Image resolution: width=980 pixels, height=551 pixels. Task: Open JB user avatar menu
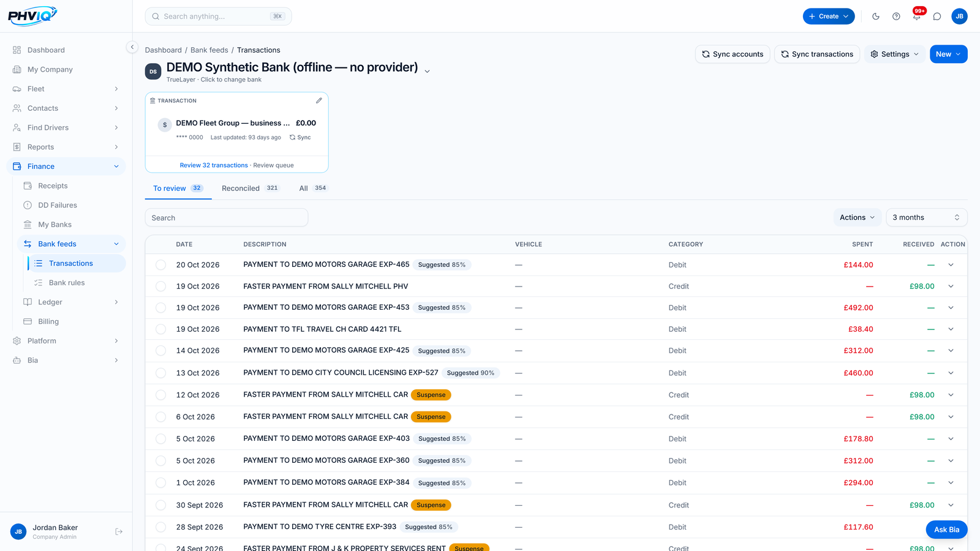point(959,17)
